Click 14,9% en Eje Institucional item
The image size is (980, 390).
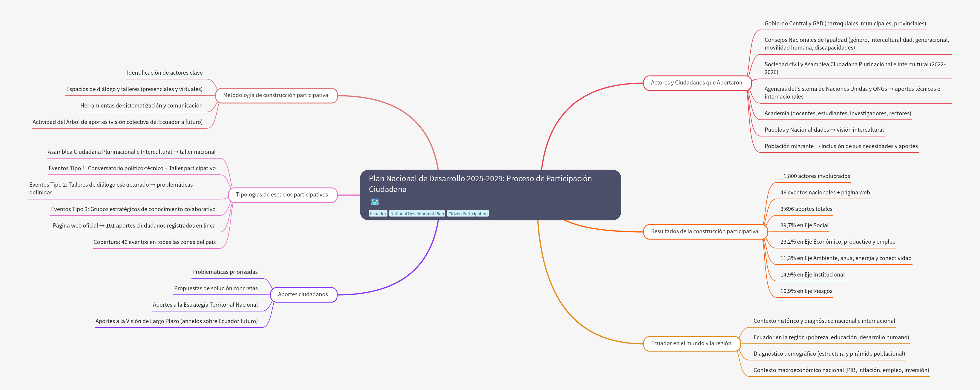(812, 275)
